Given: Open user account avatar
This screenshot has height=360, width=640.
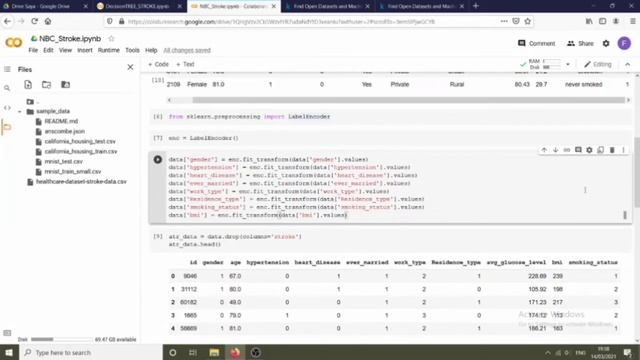Looking at the screenshot, I should (x=624, y=43).
